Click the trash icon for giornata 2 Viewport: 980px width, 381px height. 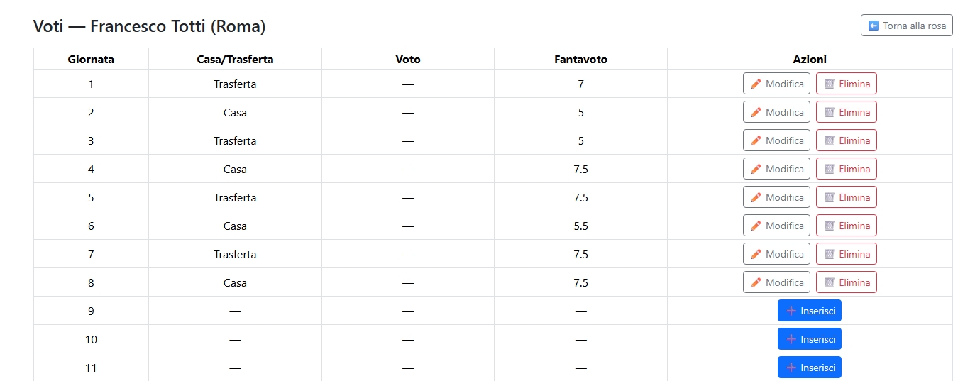(x=829, y=112)
